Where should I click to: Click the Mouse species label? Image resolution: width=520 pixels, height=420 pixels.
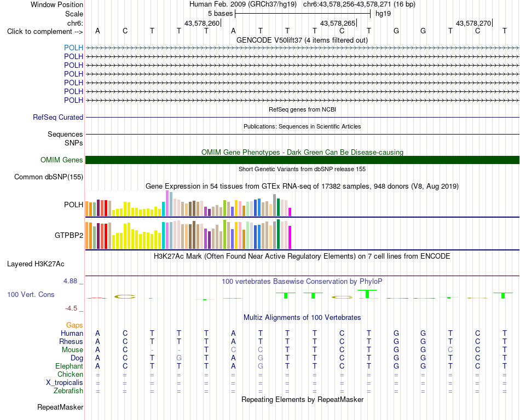(73, 350)
